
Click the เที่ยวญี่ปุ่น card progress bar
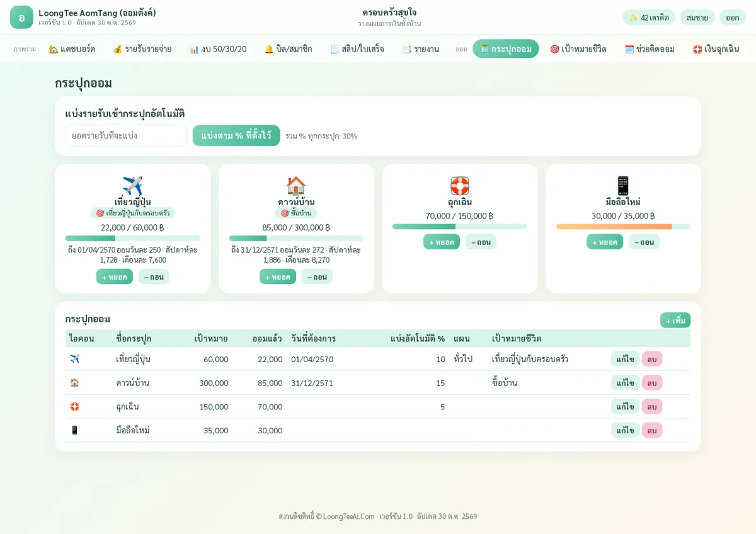[133, 238]
